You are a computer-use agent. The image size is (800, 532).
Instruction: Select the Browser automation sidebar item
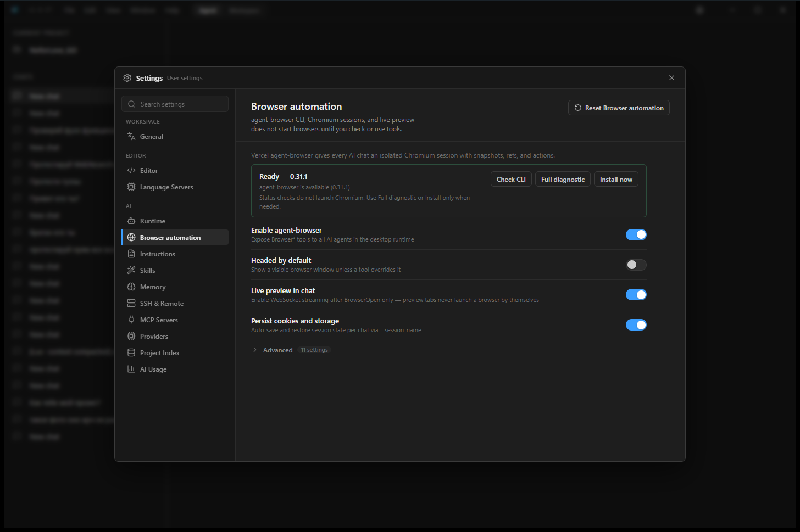click(175, 238)
